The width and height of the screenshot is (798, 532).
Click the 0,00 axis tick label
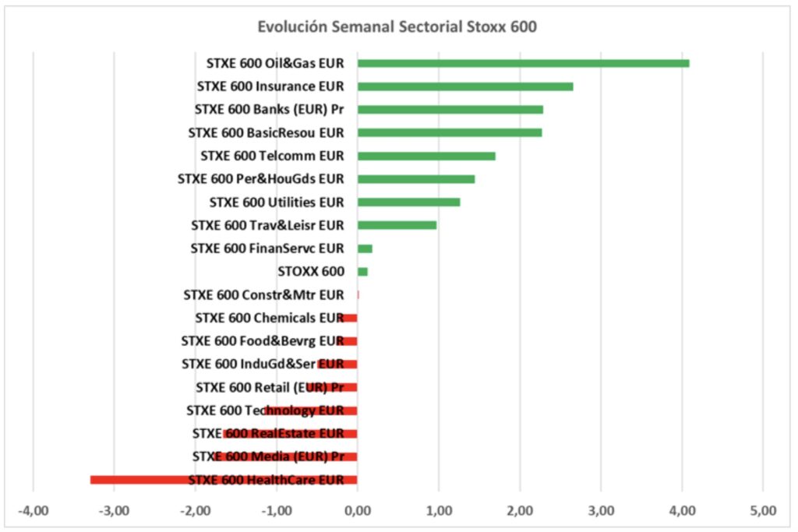pos(357,511)
